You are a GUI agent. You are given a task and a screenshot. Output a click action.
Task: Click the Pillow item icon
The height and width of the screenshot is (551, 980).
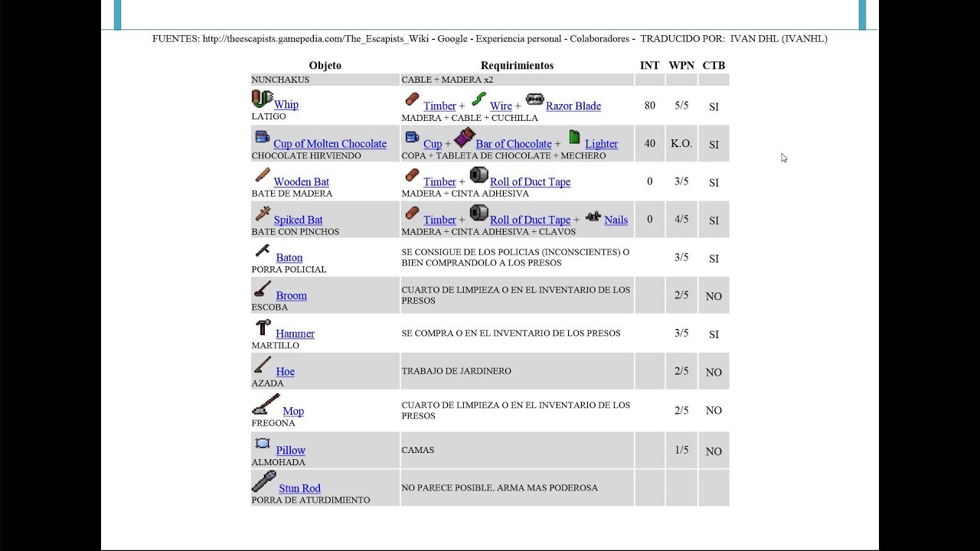pyautogui.click(x=263, y=444)
